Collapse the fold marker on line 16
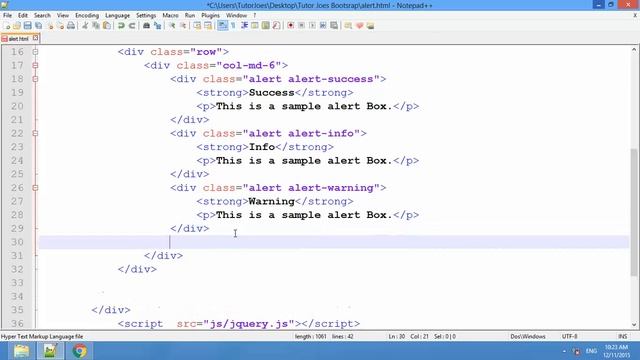The image size is (640, 360). [x=36, y=52]
